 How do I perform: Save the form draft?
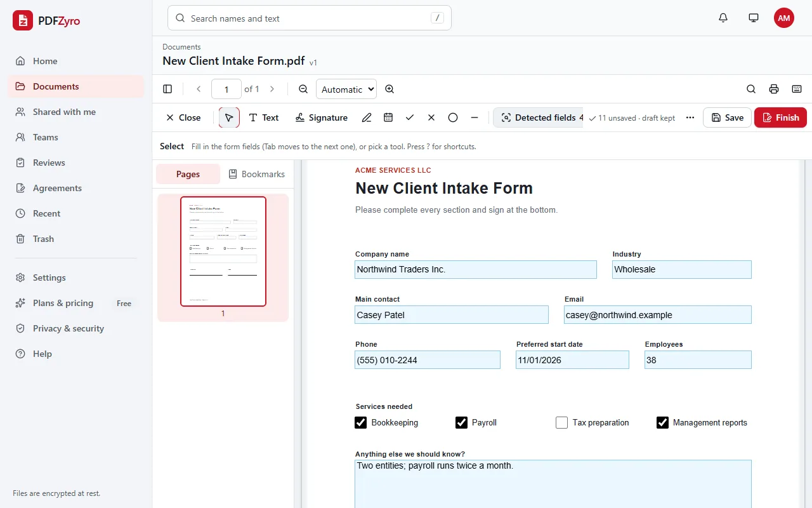pos(727,117)
